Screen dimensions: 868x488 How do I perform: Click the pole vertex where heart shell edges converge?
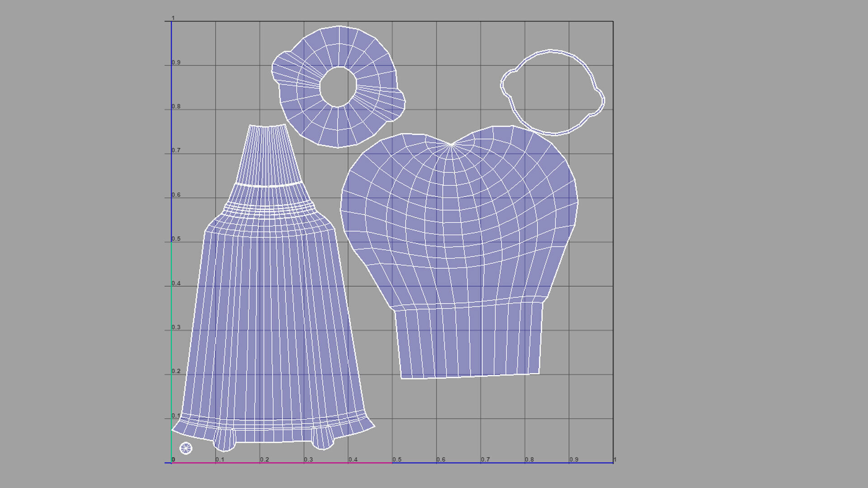tap(451, 145)
